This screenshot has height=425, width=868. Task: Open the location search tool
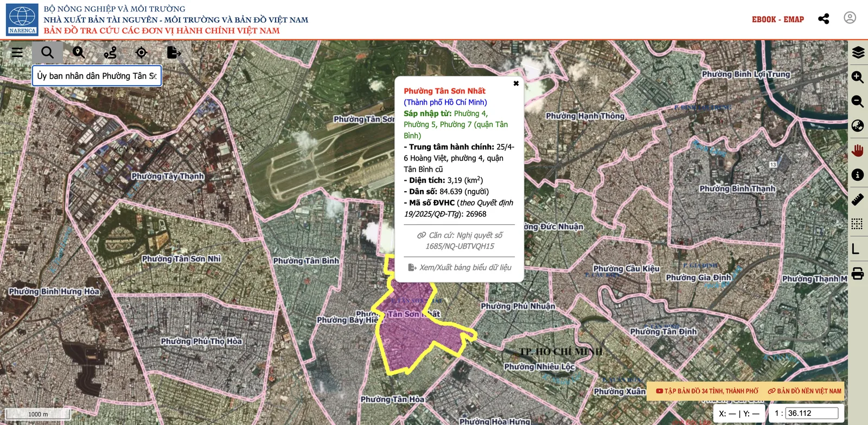coord(79,53)
